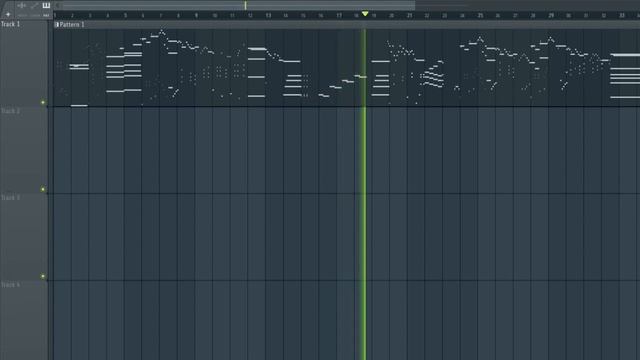Click bar 13 on the timeline ruler
Viewport: 640px width, 360px height.
click(268, 16)
